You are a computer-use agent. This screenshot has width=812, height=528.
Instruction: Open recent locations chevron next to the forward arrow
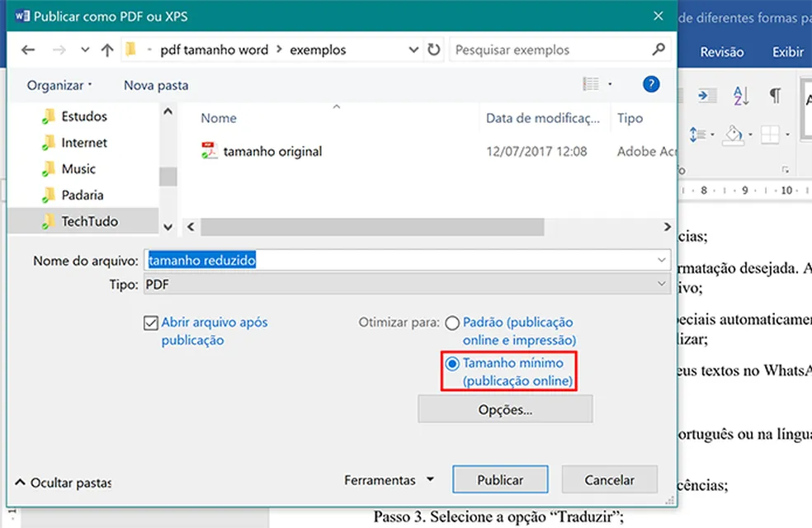point(85,49)
